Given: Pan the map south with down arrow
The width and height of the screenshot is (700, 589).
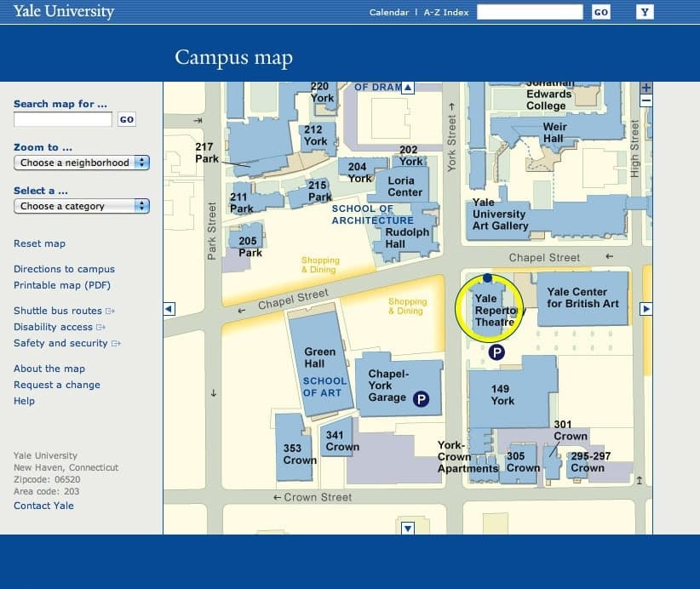Looking at the screenshot, I should pos(408,529).
